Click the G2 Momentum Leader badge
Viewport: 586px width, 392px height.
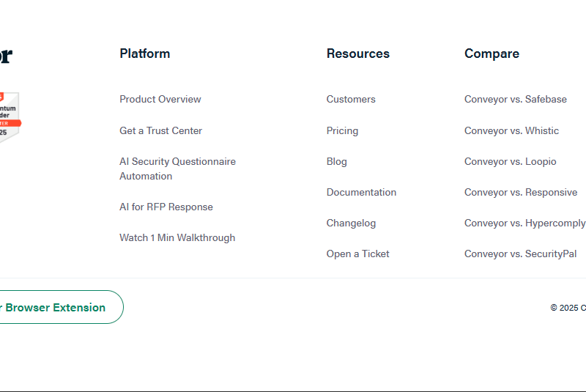[9, 116]
